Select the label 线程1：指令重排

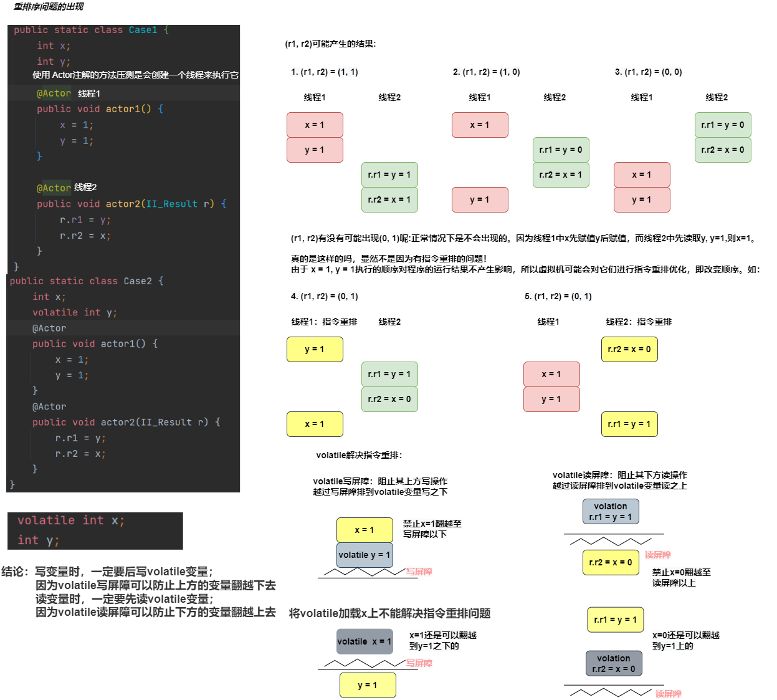pyautogui.click(x=324, y=322)
